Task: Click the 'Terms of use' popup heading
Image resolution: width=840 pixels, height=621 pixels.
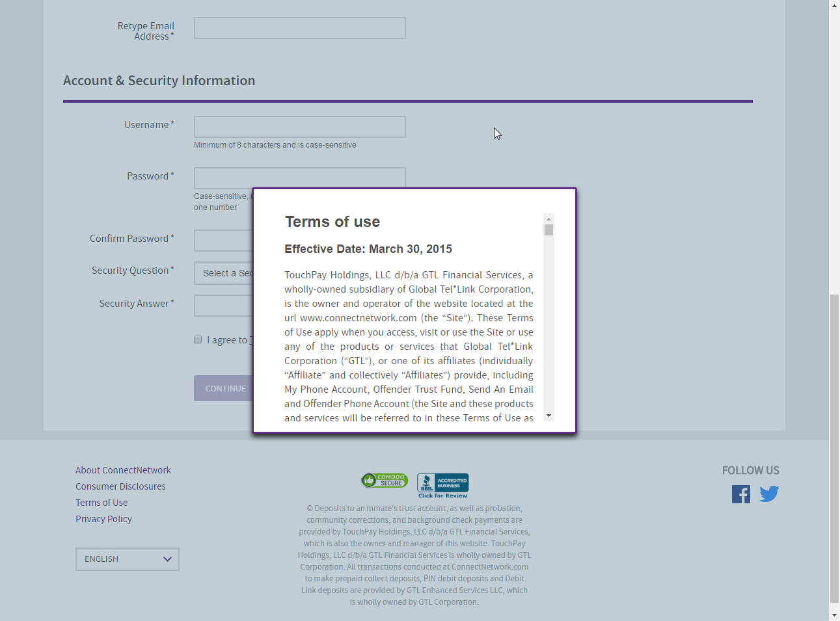Action: tap(332, 222)
